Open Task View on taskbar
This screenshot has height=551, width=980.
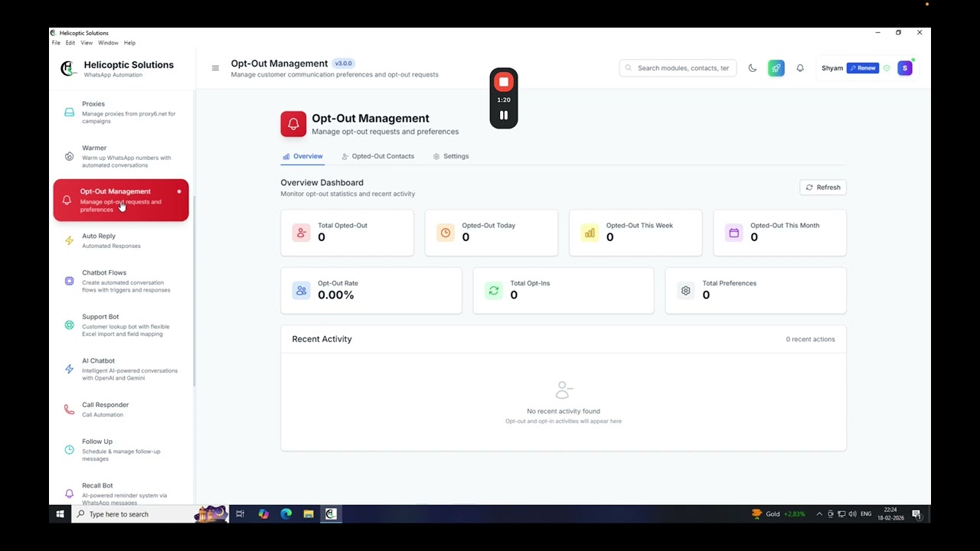tap(240, 514)
